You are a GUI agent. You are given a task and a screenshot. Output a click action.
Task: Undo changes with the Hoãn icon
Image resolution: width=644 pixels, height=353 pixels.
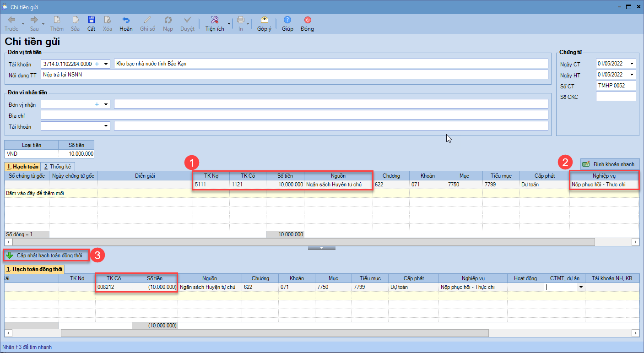(x=126, y=20)
